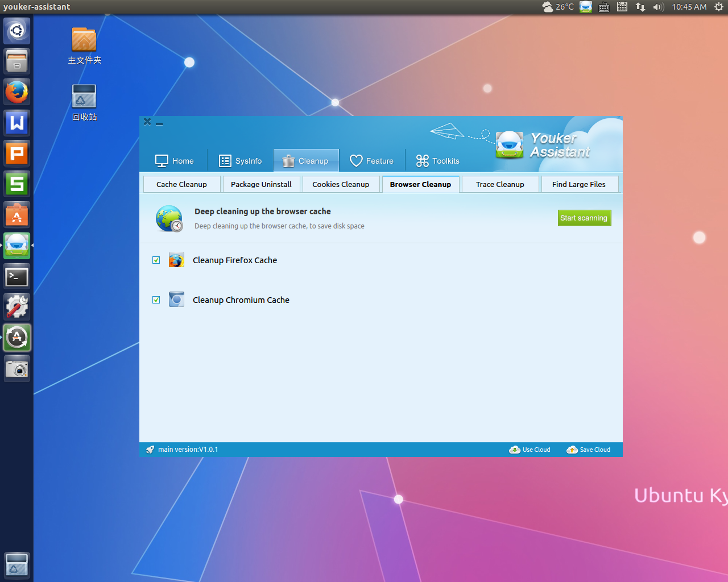Viewport: 728px width, 582px height.
Task: Open the Trash at launcher bottom
Action: (17, 566)
